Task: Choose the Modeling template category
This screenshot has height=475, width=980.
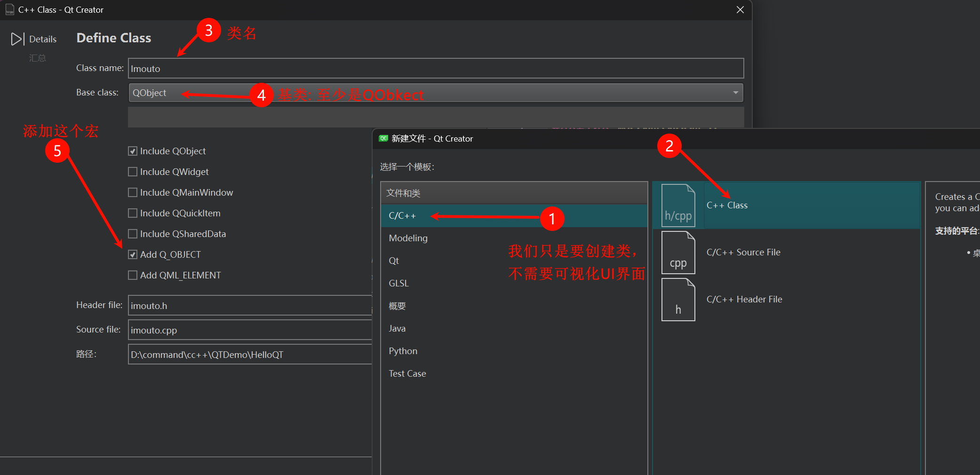Action: pos(408,238)
